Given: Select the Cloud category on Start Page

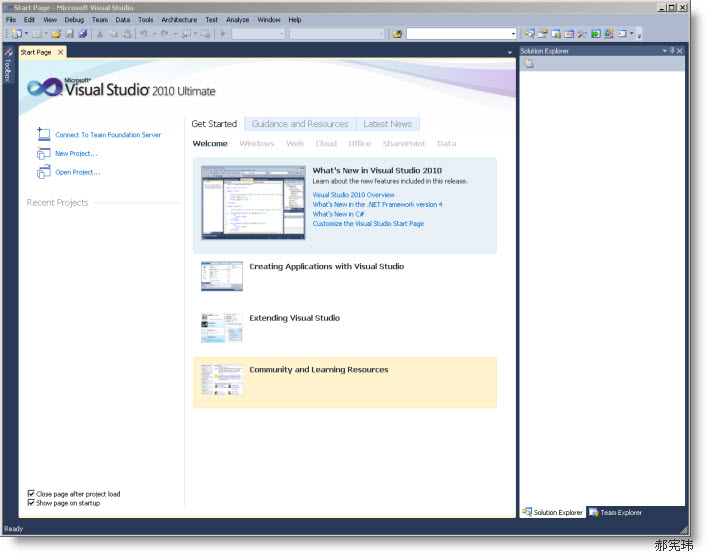Looking at the screenshot, I should pyautogui.click(x=326, y=143).
